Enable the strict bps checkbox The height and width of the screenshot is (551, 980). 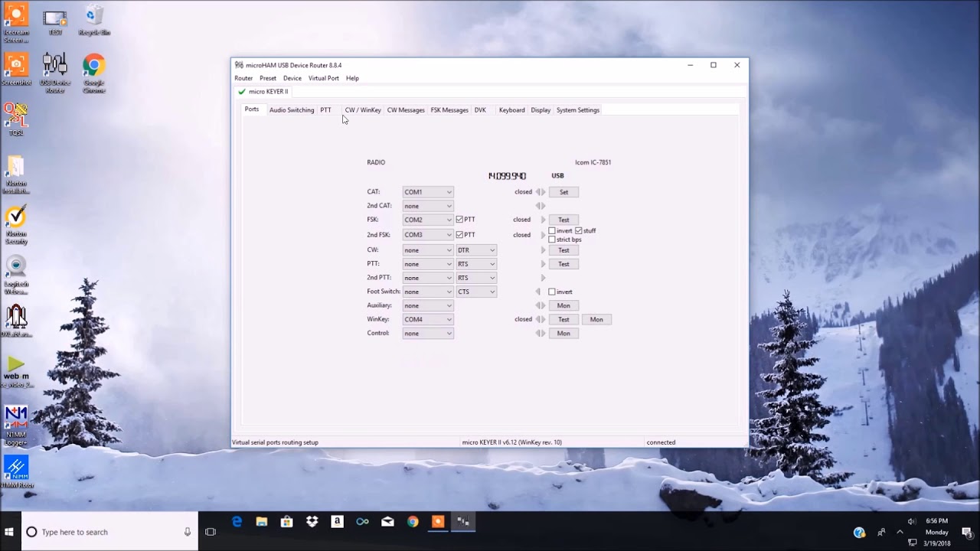552,240
